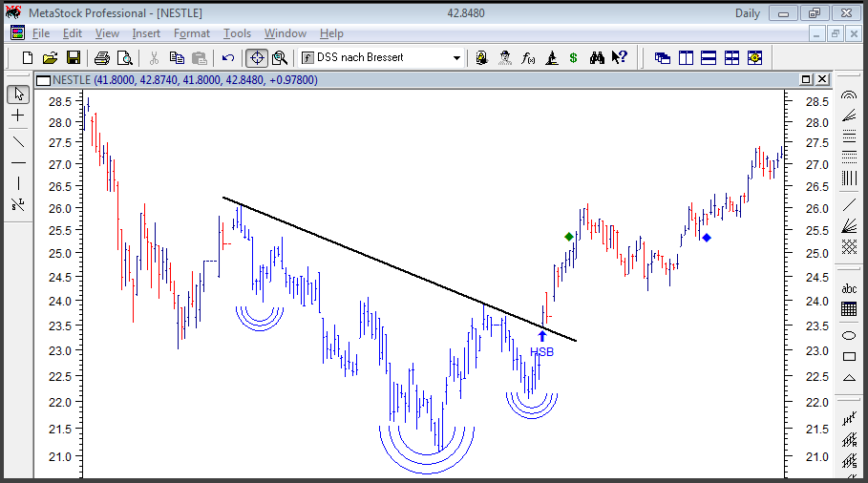Tile windows in horizontal rows icon
Image resolution: width=868 pixels, height=483 pixels.
click(x=709, y=57)
